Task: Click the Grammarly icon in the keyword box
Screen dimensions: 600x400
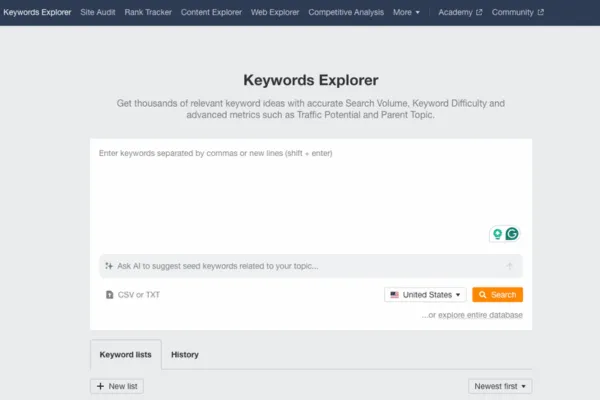Action: (512, 234)
